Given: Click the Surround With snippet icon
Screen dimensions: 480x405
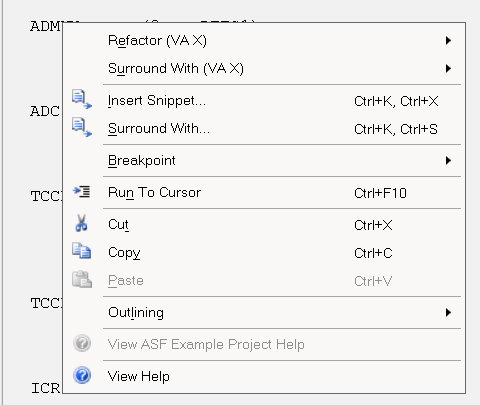Looking at the screenshot, I should click(x=82, y=127).
